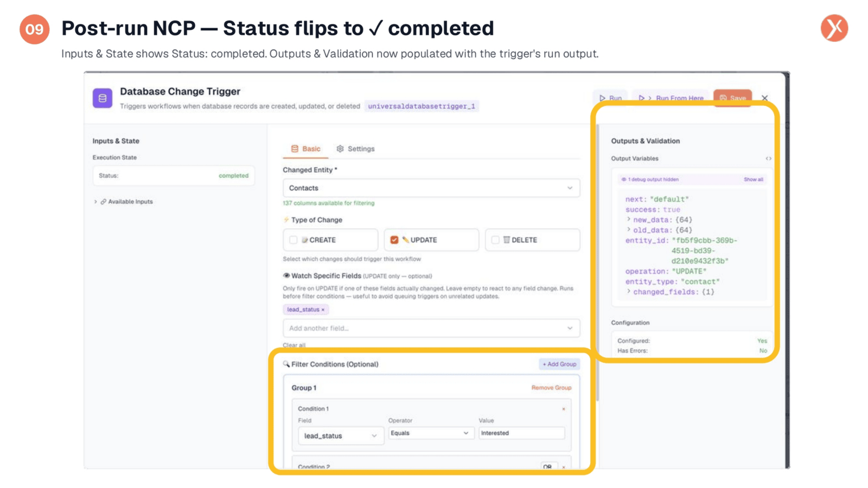The height and width of the screenshot is (488, 868).
Task: Open the Settings tab
Action: (x=355, y=149)
